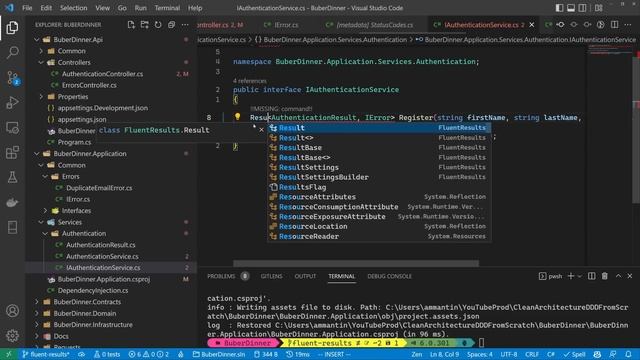
Task: Open the Manage gear menu
Action: coord(12,336)
